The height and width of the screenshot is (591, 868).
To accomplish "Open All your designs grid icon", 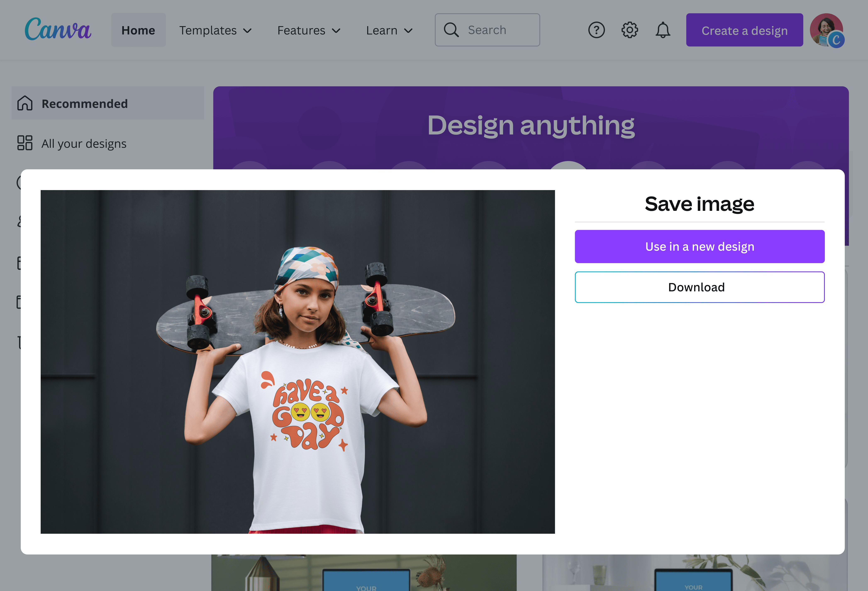I will point(25,143).
